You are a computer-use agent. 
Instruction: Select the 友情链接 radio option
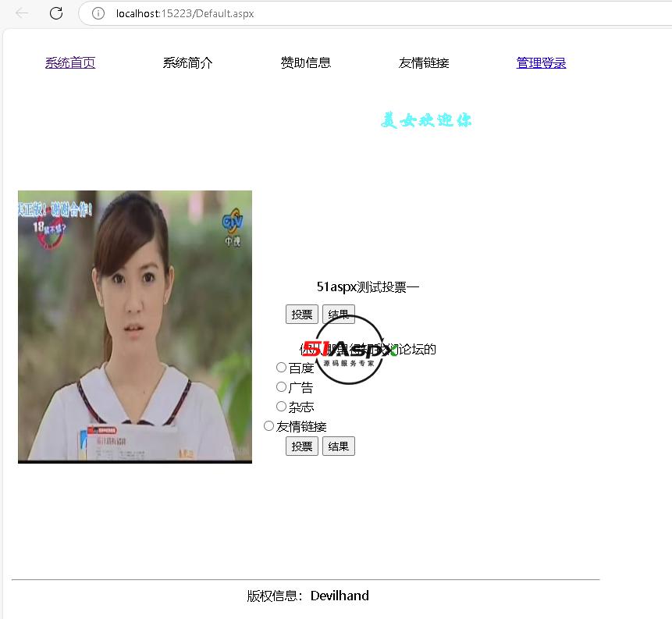[269, 425]
